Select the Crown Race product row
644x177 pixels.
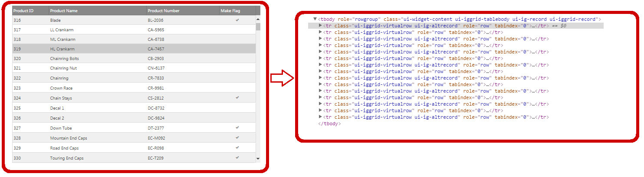click(61, 88)
